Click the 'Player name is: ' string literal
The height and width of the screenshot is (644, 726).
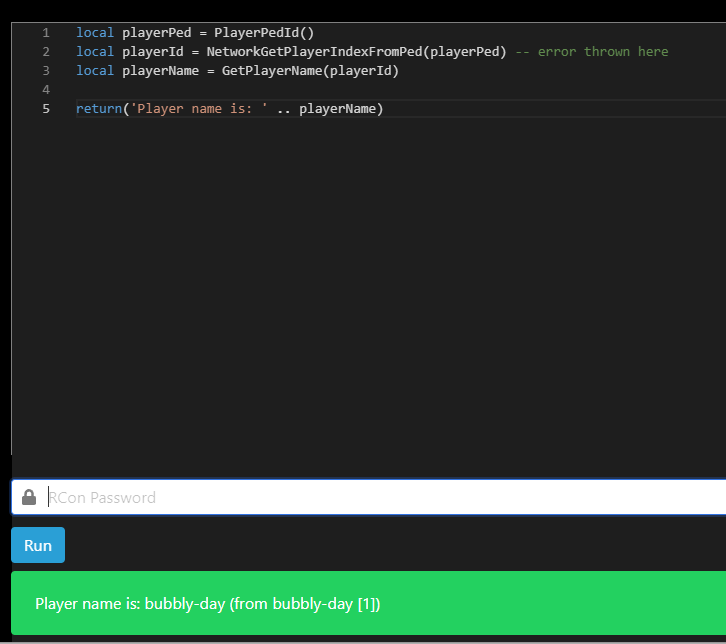point(199,109)
